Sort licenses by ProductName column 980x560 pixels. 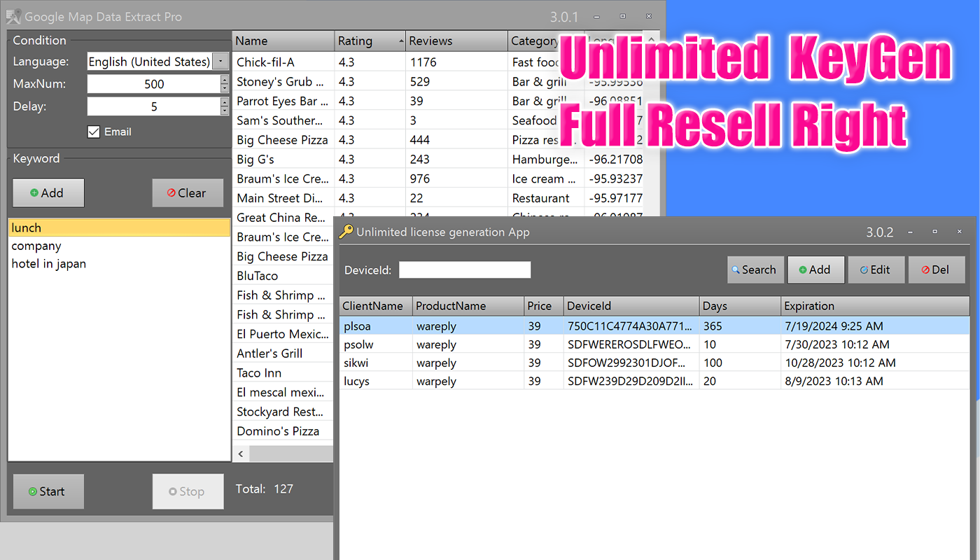(468, 306)
